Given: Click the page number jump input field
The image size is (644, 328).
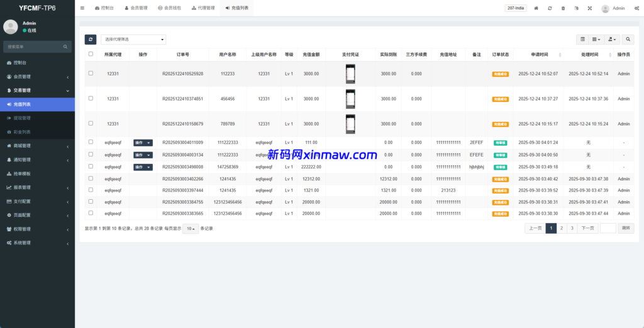Looking at the screenshot, I should (x=608, y=228).
